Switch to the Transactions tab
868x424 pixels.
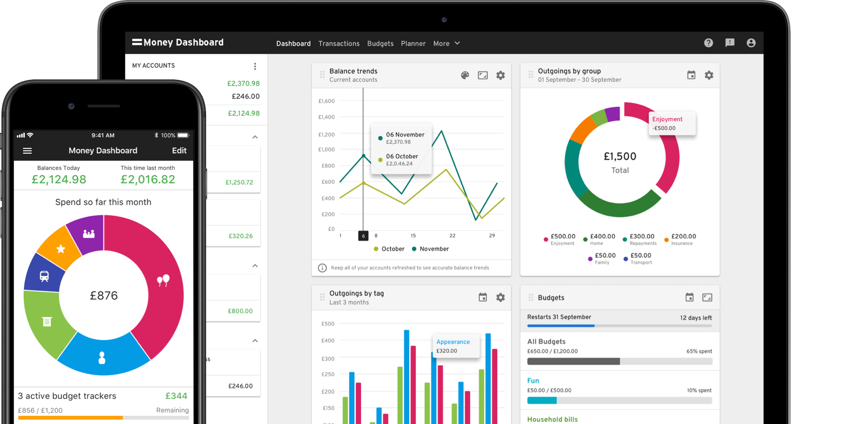[339, 44]
